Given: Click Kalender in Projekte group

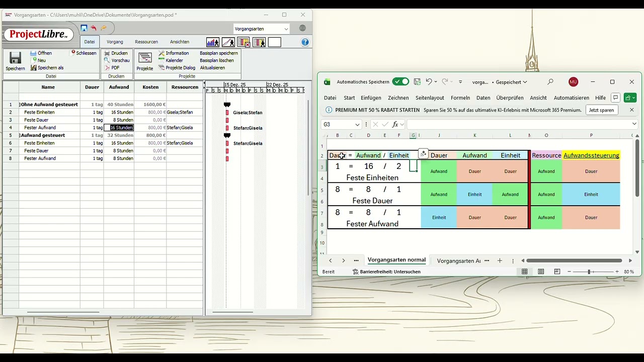Looking at the screenshot, I should pyautogui.click(x=171, y=60).
